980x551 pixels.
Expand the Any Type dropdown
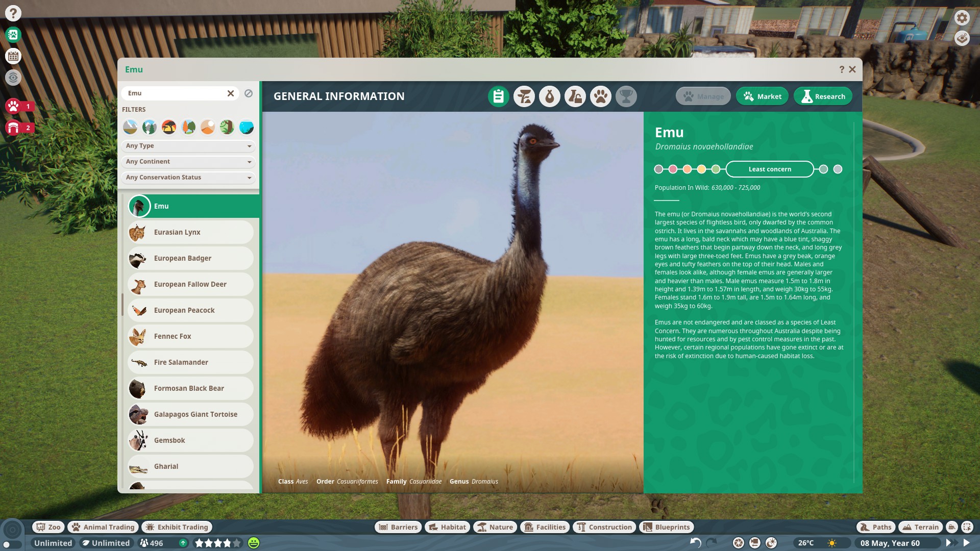point(188,146)
